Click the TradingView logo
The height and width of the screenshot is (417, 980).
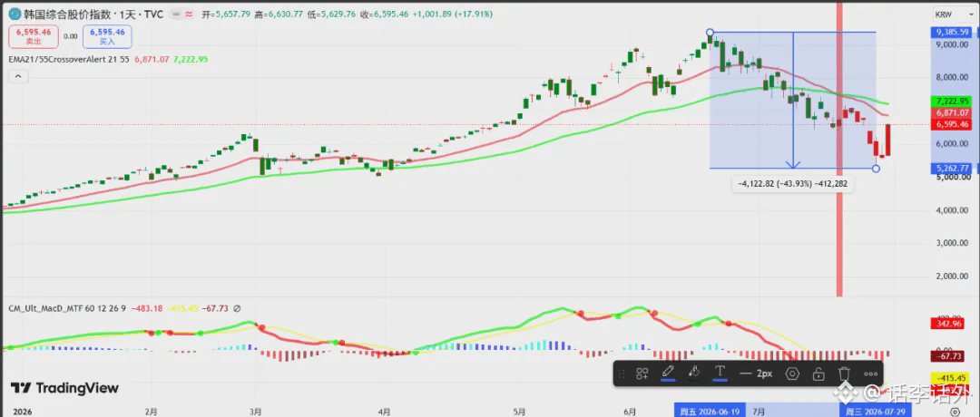pyautogui.click(x=64, y=388)
